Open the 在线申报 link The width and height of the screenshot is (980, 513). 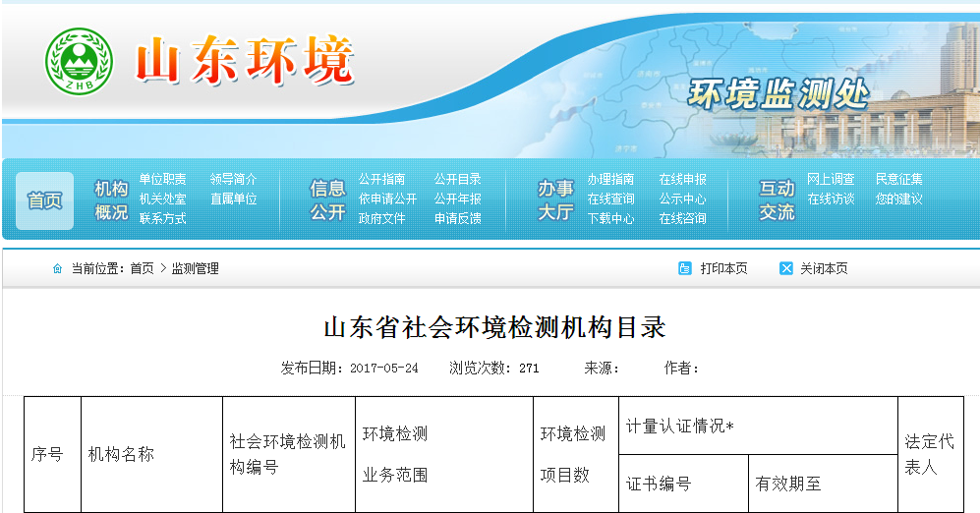tap(682, 179)
